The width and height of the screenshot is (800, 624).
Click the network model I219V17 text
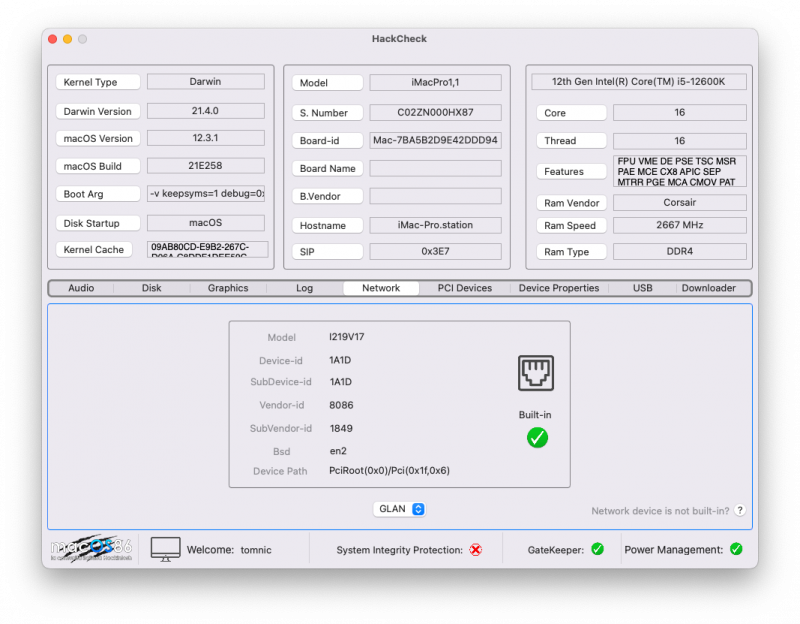point(347,337)
